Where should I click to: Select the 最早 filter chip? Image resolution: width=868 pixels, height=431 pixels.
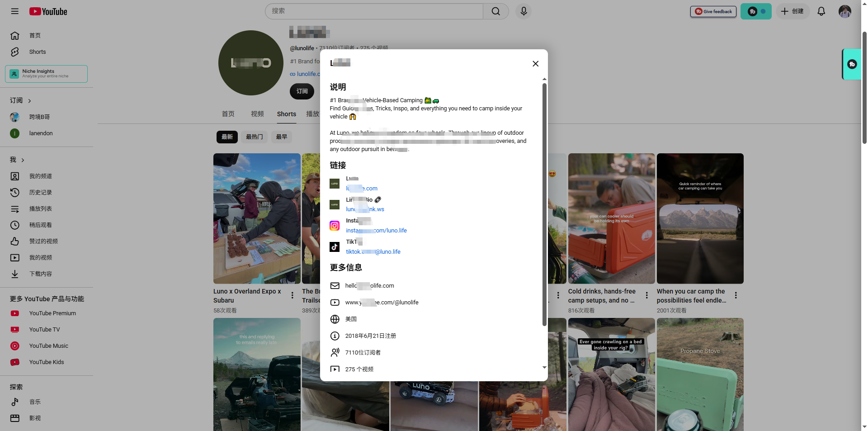282,137
